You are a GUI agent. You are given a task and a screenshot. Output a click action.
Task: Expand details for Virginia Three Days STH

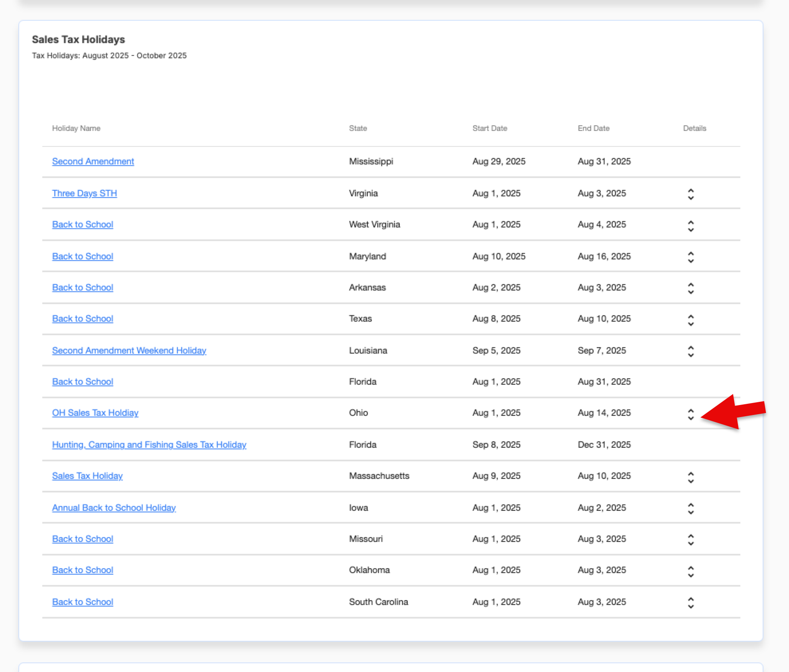[690, 194]
